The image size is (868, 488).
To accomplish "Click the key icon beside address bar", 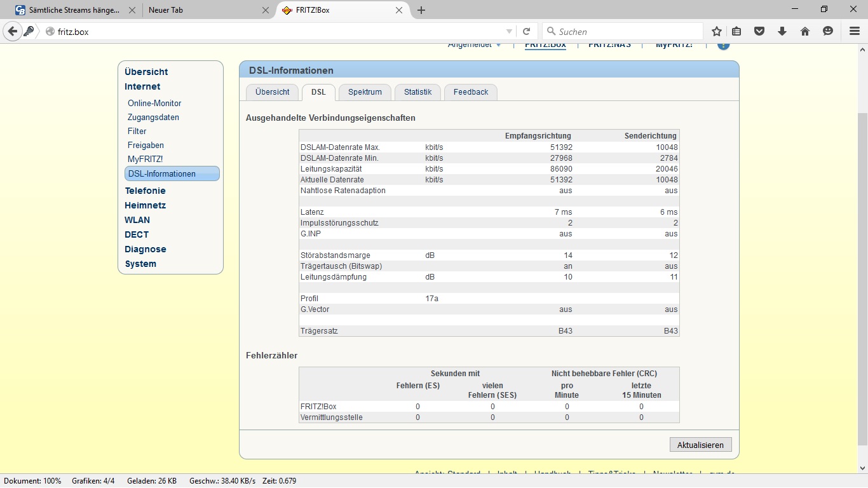I will coord(29,31).
